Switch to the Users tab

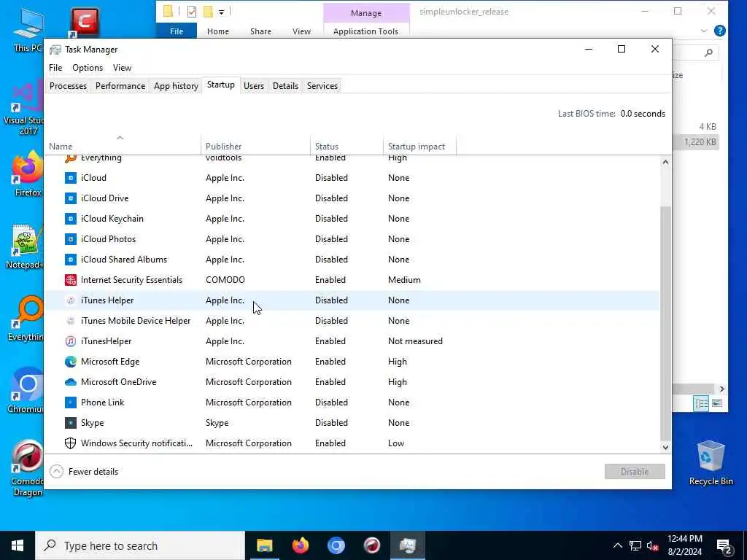point(253,86)
